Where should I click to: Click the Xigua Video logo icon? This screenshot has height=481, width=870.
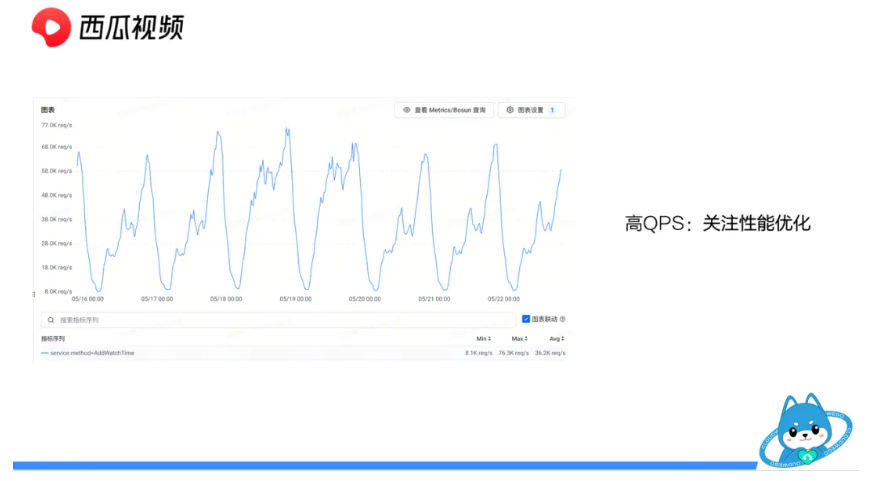tap(52, 27)
